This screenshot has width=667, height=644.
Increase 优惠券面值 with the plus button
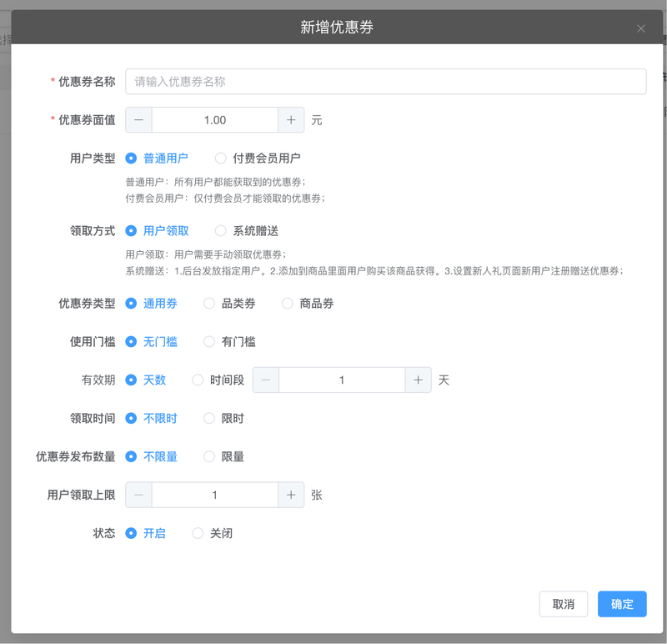pyautogui.click(x=291, y=120)
